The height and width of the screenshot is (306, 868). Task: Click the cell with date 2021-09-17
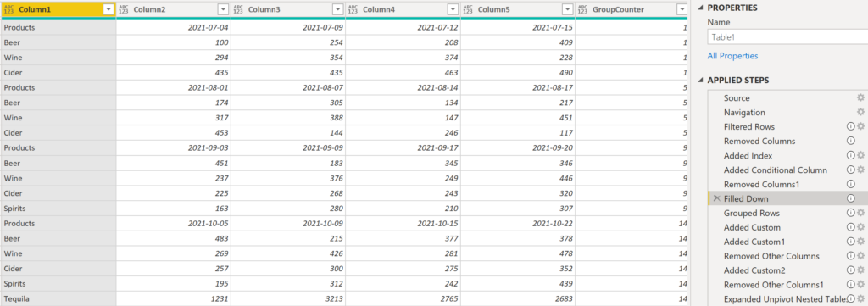[403, 147]
